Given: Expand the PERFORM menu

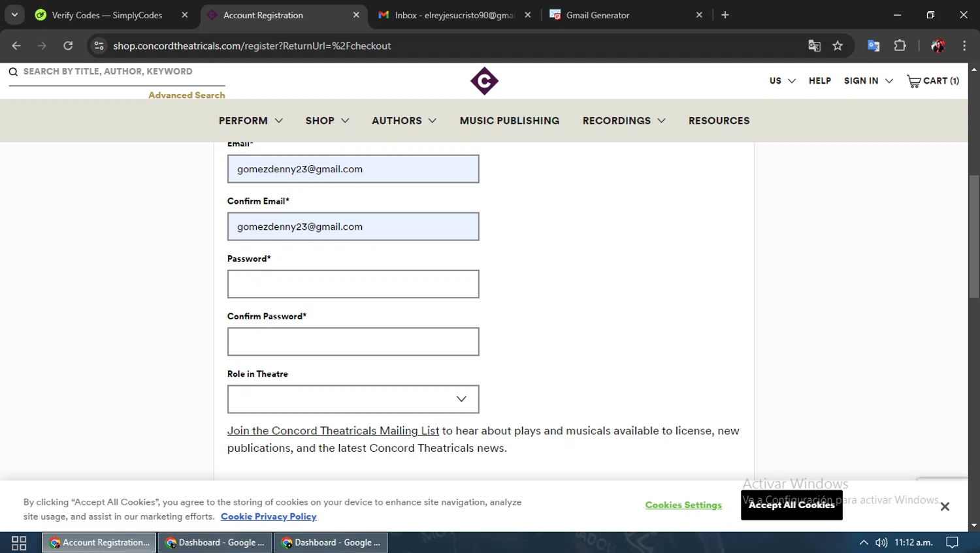Looking at the screenshot, I should pos(251,121).
